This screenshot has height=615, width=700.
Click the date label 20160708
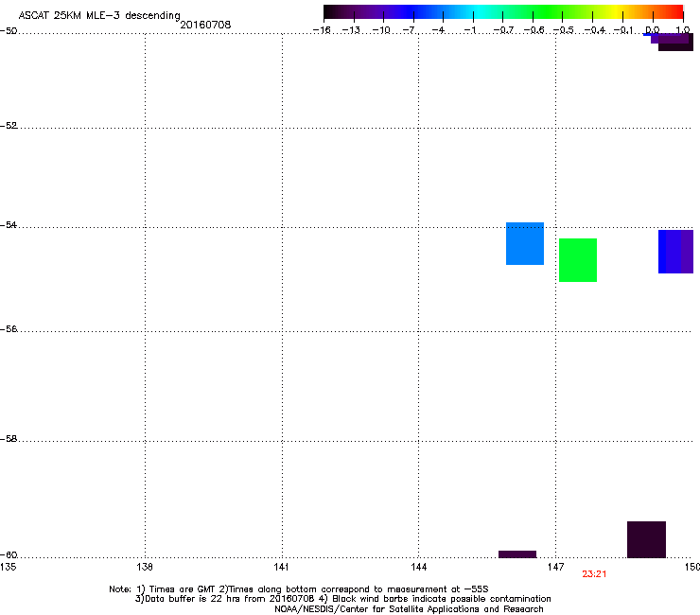(x=205, y=25)
